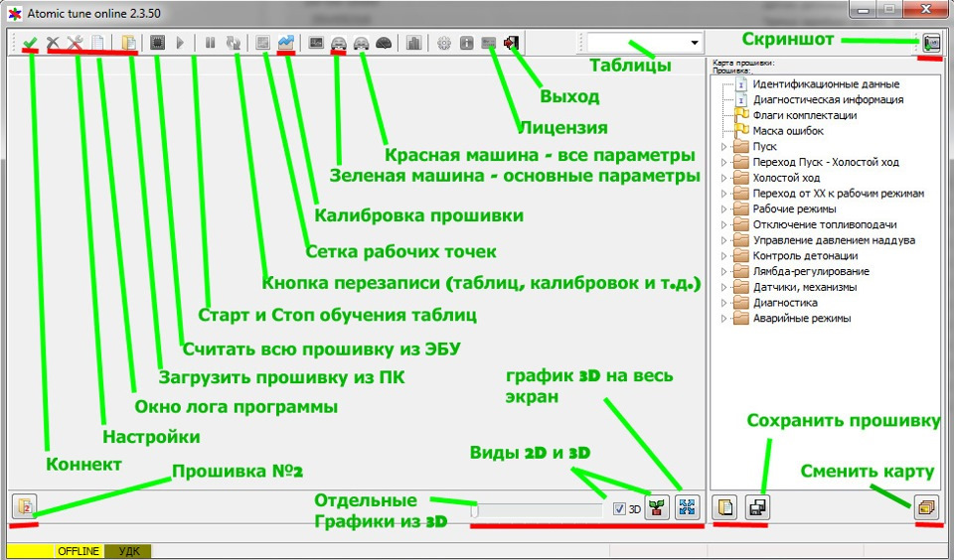Click the green checkmark Connect icon
Image resolution: width=954 pixels, height=560 pixels.
30,43
